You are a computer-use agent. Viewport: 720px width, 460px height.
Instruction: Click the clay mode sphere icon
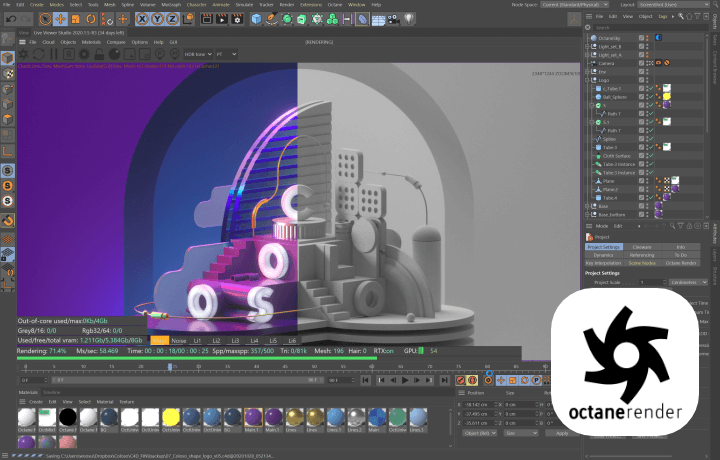click(x=114, y=54)
